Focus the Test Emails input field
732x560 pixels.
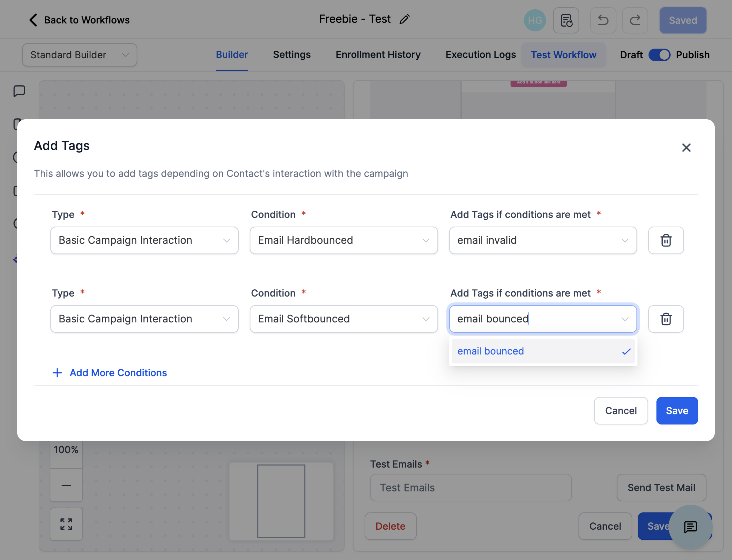pyautogui.click(x=471, y=488)
